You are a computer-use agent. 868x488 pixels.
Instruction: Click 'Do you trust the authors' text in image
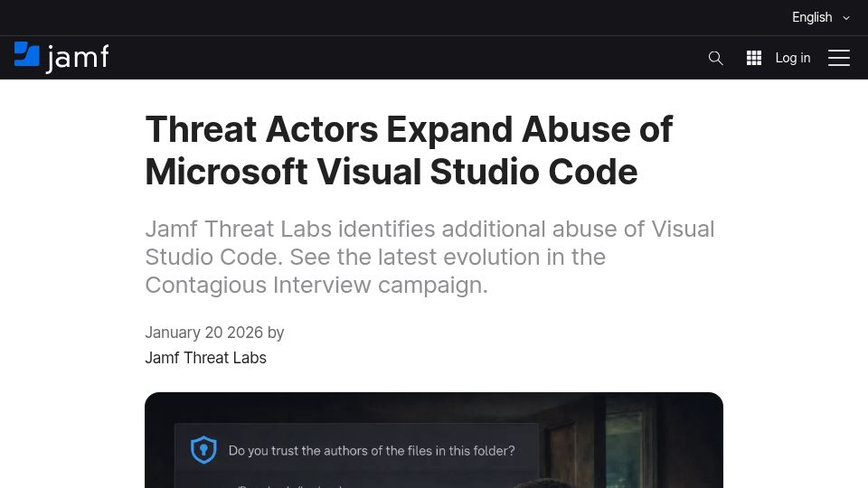pyautogui.click(x=372, y=451)
